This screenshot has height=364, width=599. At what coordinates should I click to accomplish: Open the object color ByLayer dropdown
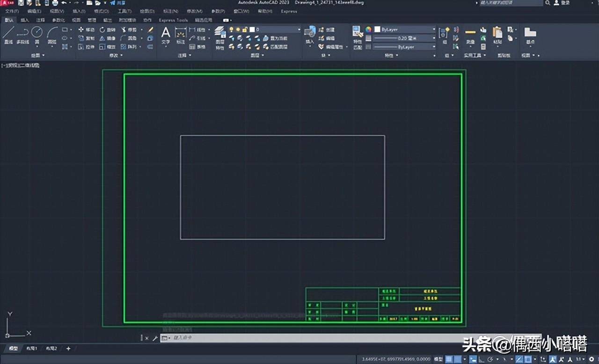(x=405, y=29)
